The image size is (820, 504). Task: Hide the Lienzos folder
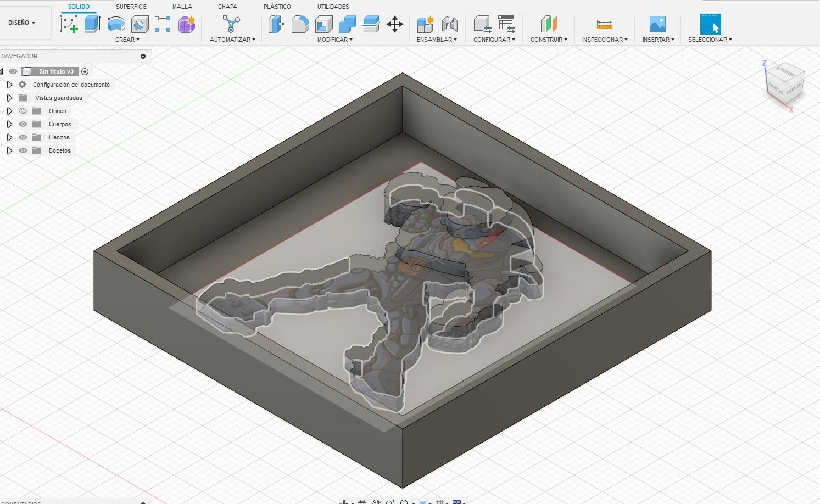(23, 137)
